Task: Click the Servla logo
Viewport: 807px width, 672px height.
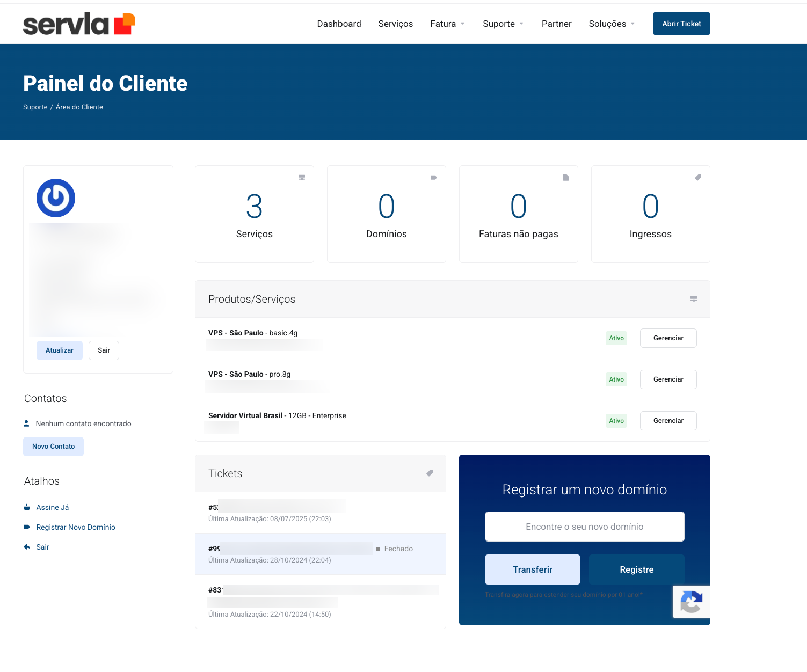Action: [79, 24]
